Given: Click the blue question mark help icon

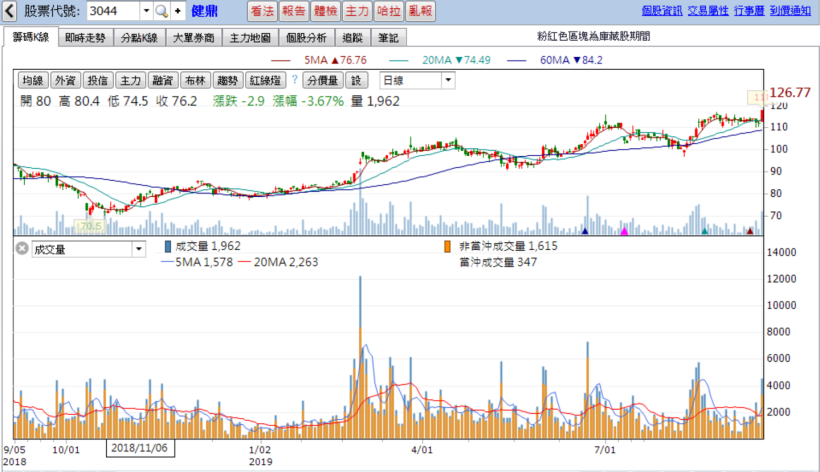Looking at the screenshot, I should [294, 80].
